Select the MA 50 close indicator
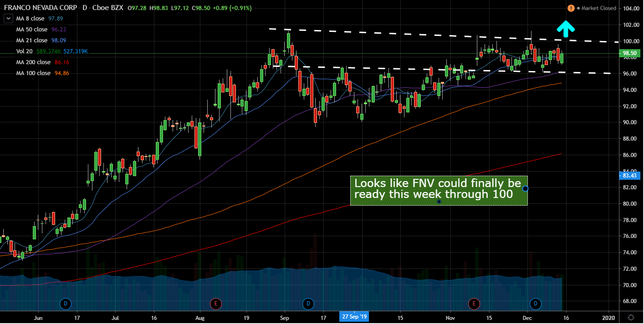644x324 pixels. 31,30
